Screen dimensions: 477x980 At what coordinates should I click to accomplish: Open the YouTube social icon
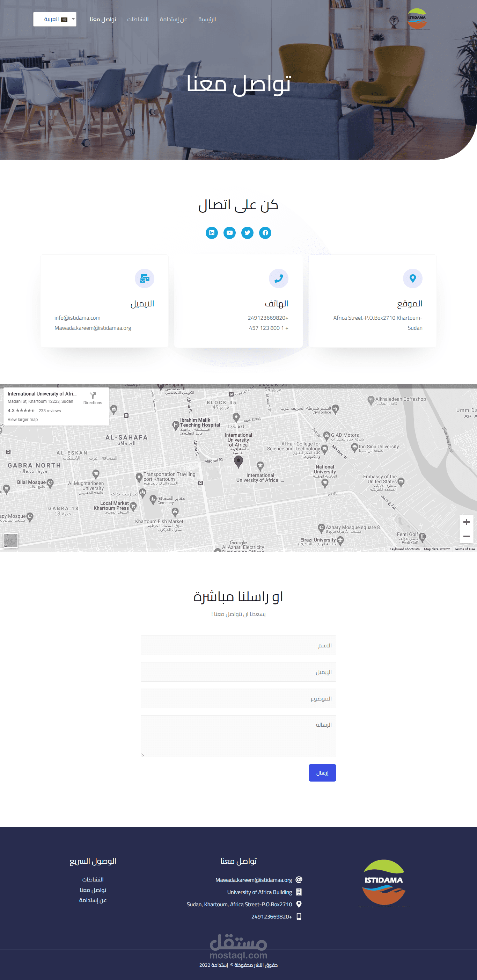tap(229, 232)
